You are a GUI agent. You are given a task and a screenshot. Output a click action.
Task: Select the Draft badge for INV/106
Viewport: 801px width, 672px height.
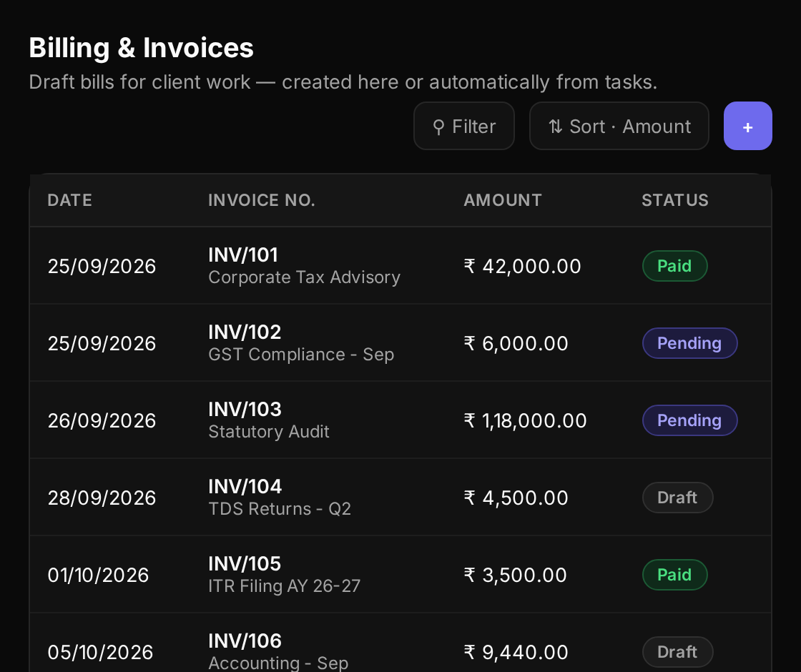pyautogui.click(x=677, y=652)
